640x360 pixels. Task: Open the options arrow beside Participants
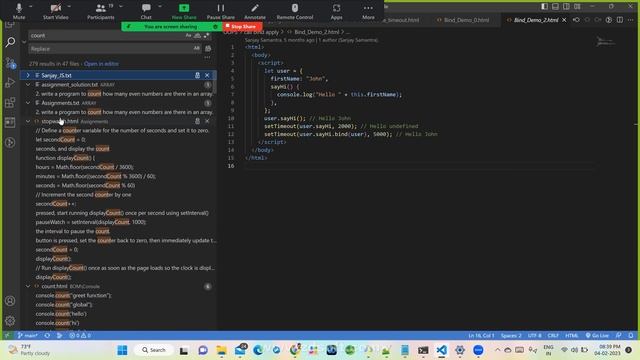[120, 7]
